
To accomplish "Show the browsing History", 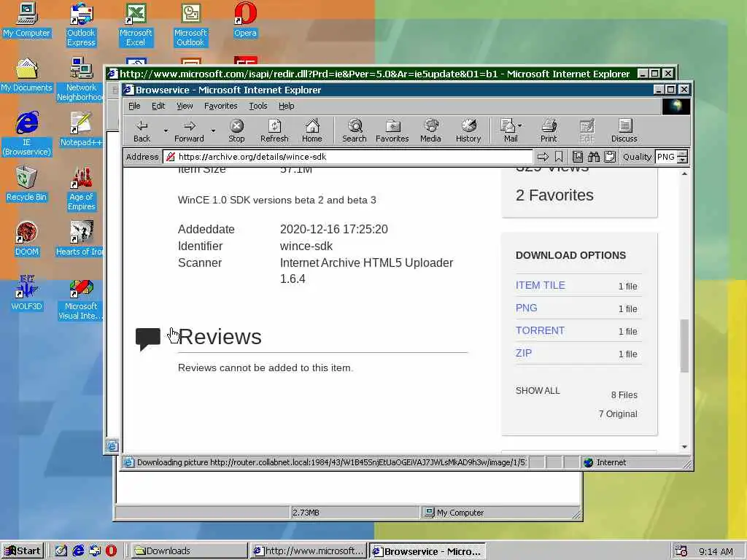I will click(468, 131).
